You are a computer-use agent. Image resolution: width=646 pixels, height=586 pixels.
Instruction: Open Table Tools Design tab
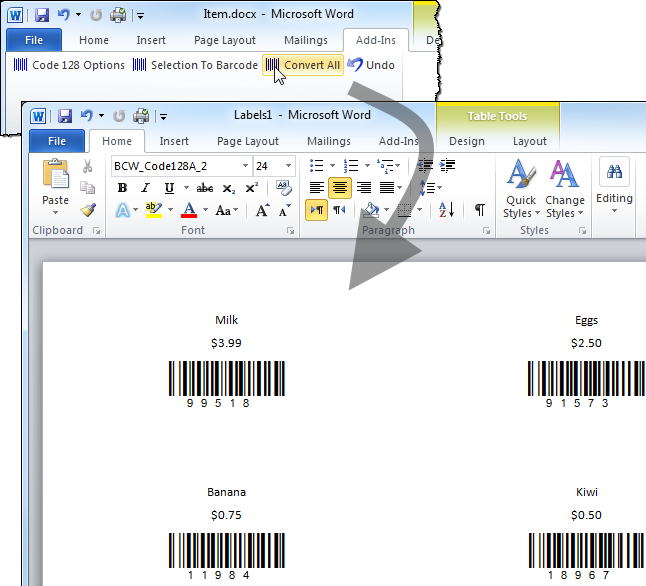467,141
